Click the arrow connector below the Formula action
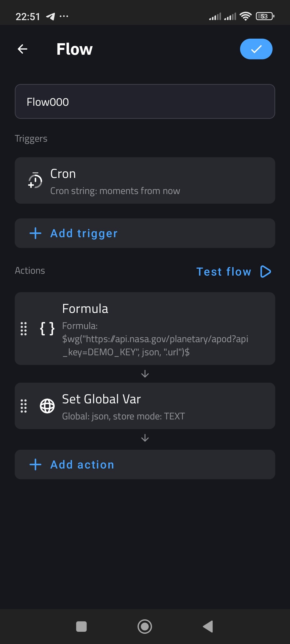 (145, 374)
